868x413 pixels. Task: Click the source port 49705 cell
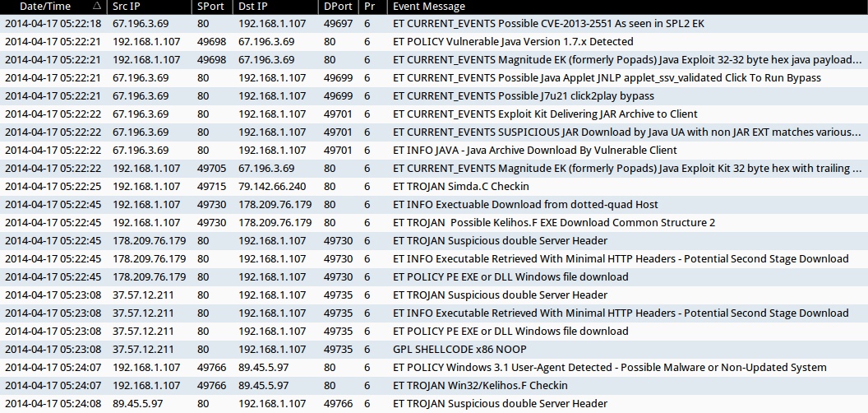212,169
